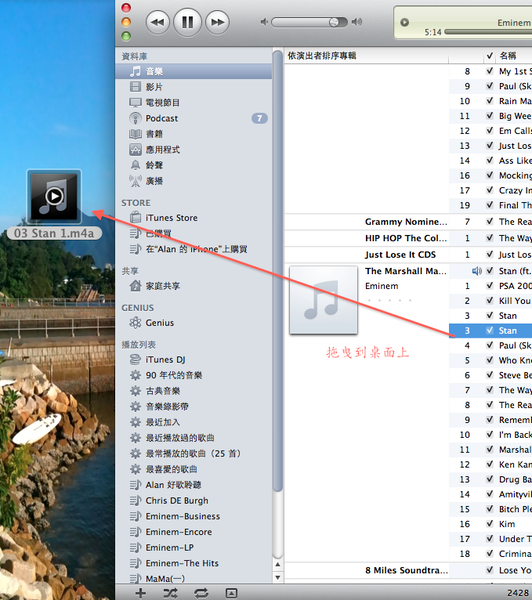Viewport: 532px width, 600px height.
Task: Adjust the volume slider knob
Action: tap(334, 22)
